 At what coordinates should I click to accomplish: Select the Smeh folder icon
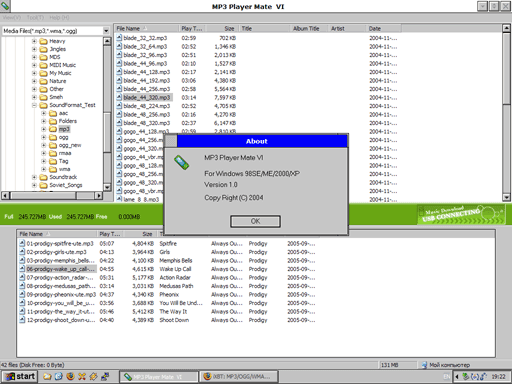point(43,97)
